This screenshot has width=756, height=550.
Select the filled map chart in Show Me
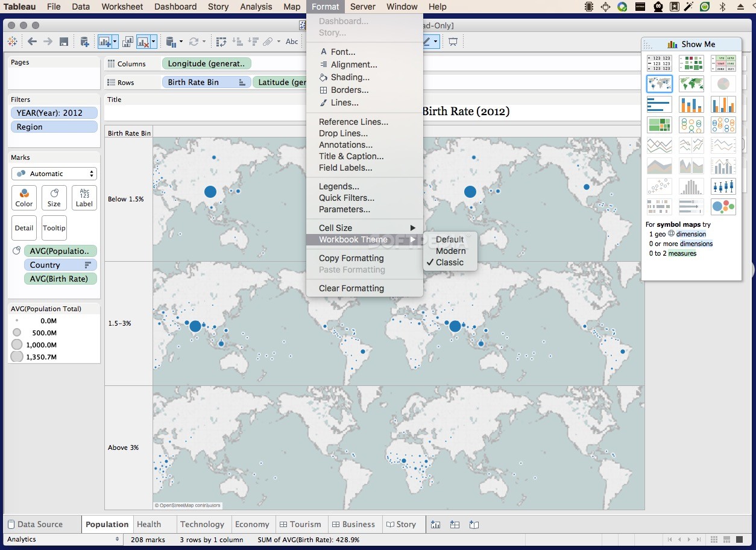691,84
